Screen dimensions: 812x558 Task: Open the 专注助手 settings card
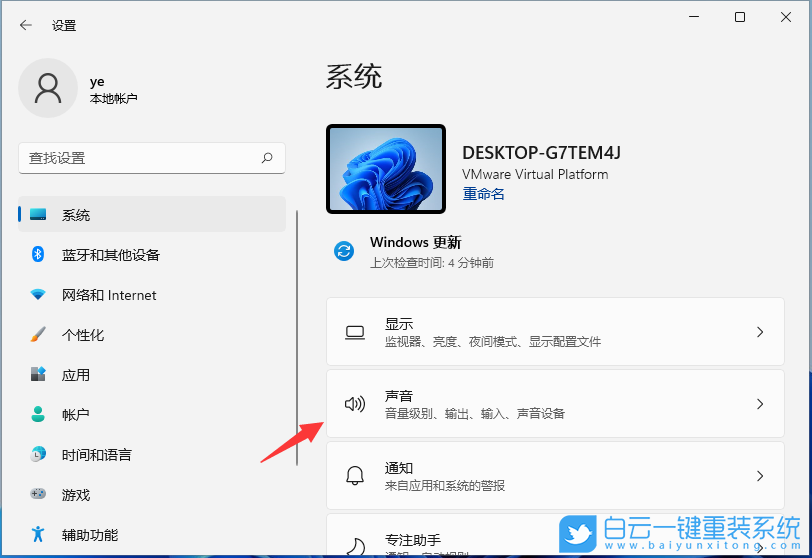click(x=555, y=536)
